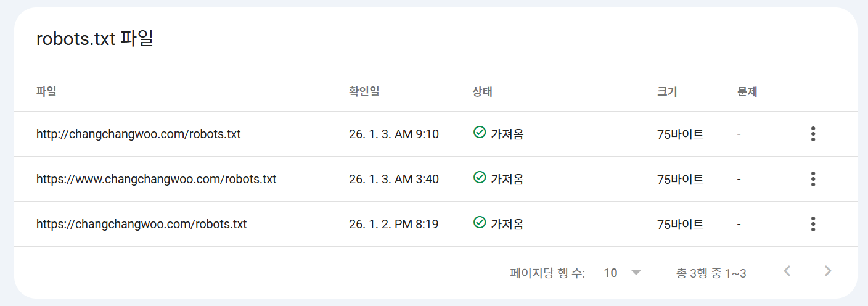
Task: Select http://changchangwoo.com/robots.txt file entry
Action: 138,134
